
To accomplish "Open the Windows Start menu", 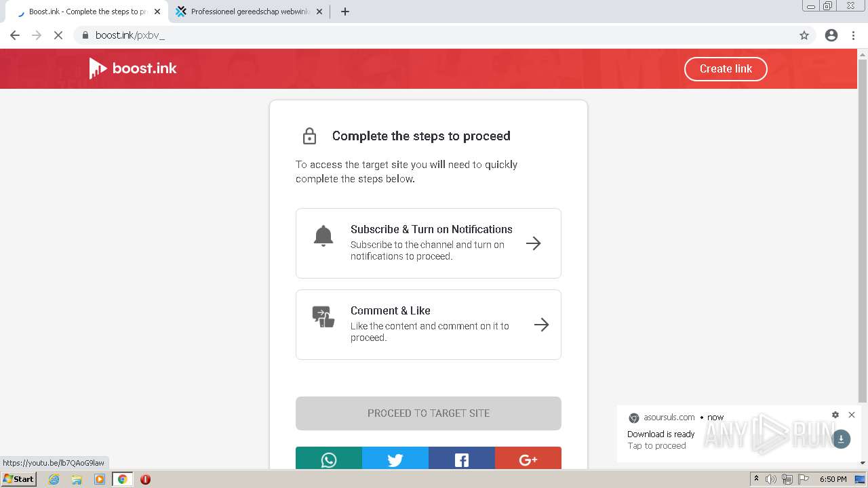I will click(18, 479).
